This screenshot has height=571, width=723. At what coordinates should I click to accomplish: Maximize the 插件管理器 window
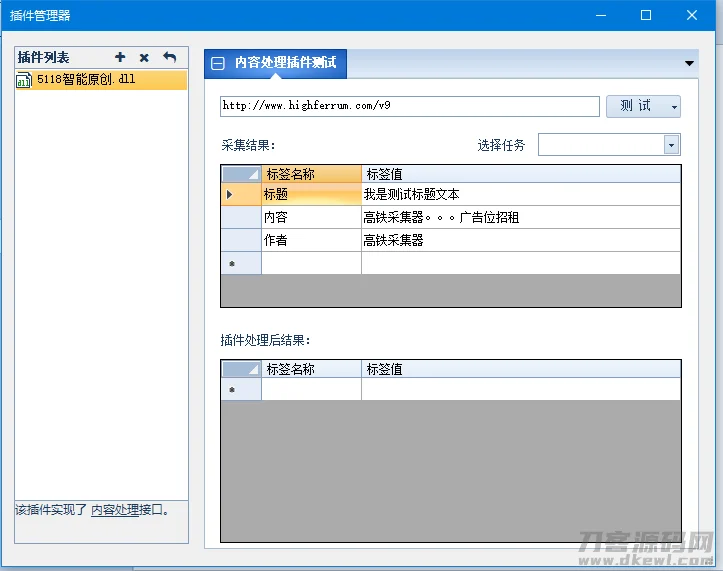pyautogui.click(x=646, y=15)
